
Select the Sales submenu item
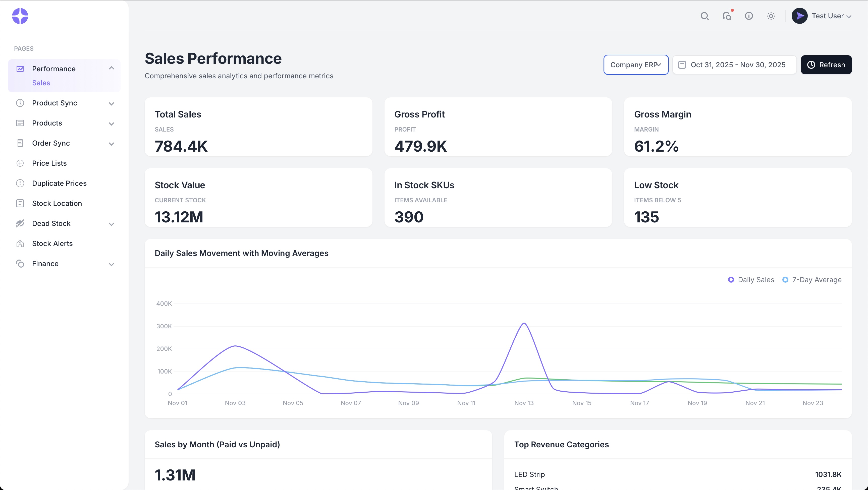click(x=41, y=83)
